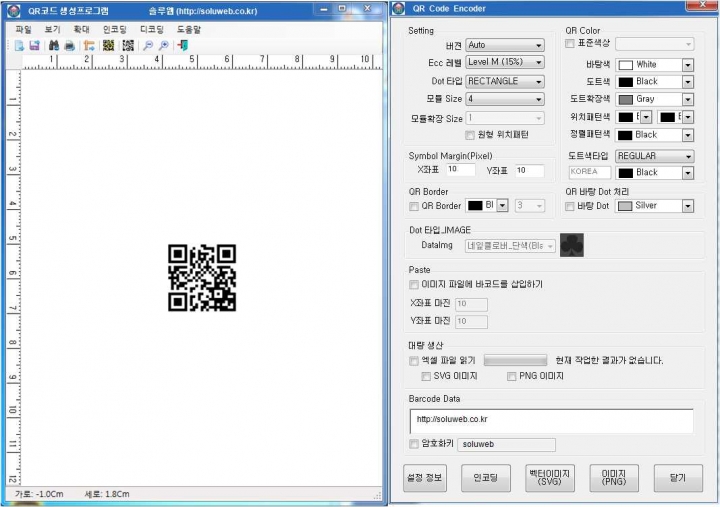Click the binoculars preview icon

54,45
